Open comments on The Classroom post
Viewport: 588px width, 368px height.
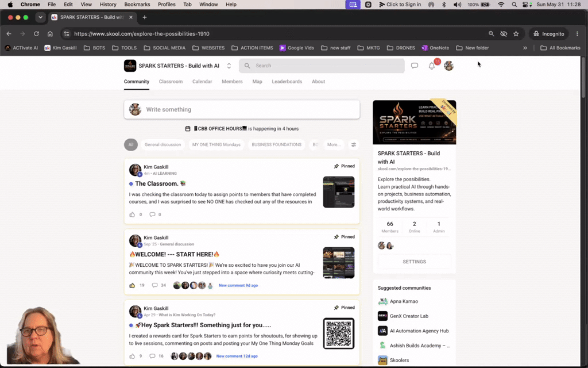pos(152,214)
